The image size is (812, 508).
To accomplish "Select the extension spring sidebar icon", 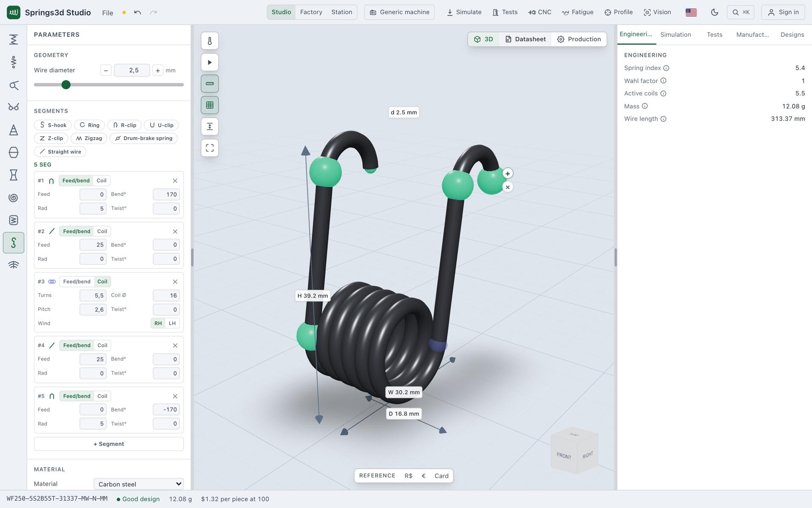I will click(14, 62).
